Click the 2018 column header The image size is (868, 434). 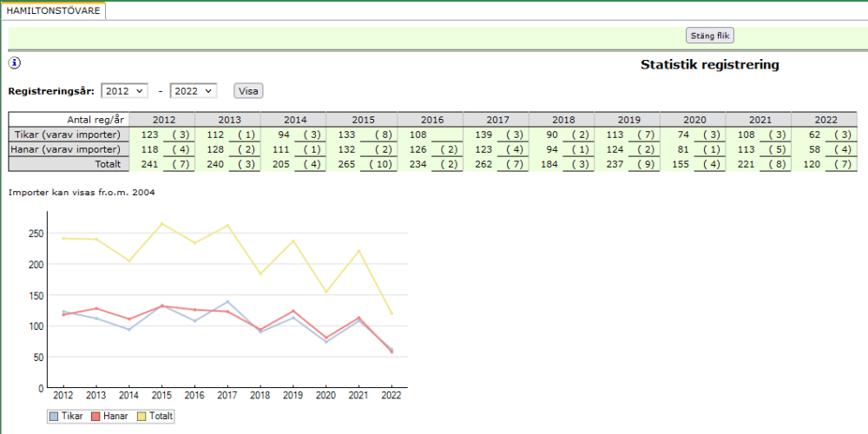tap(562, 120)
